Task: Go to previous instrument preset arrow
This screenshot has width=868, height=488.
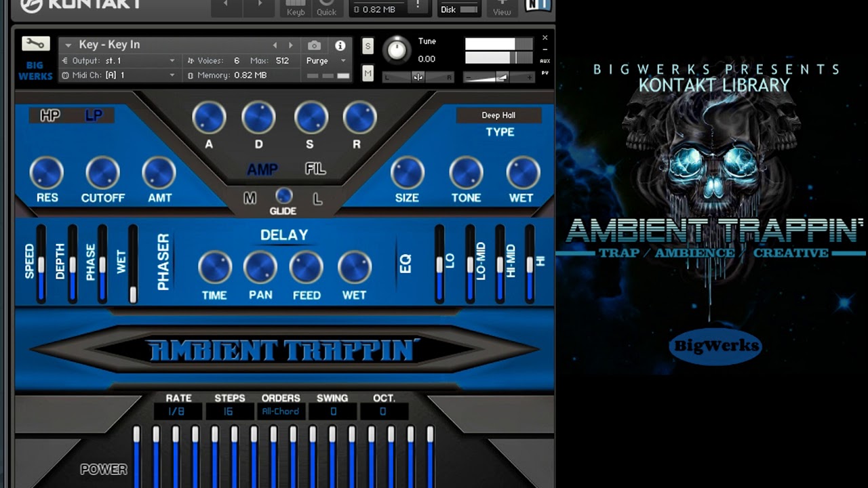Action: 275,45
